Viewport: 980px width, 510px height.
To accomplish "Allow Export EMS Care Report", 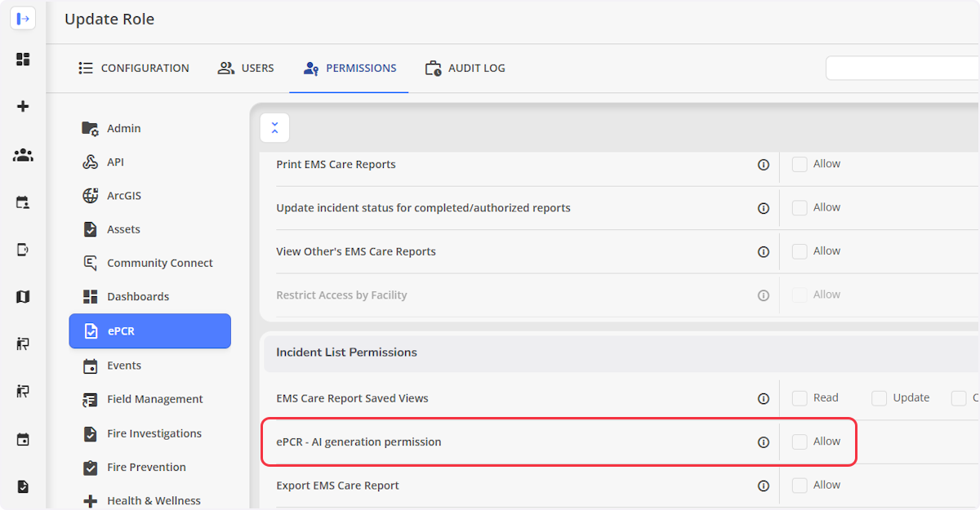I will [x=800, y=485].
